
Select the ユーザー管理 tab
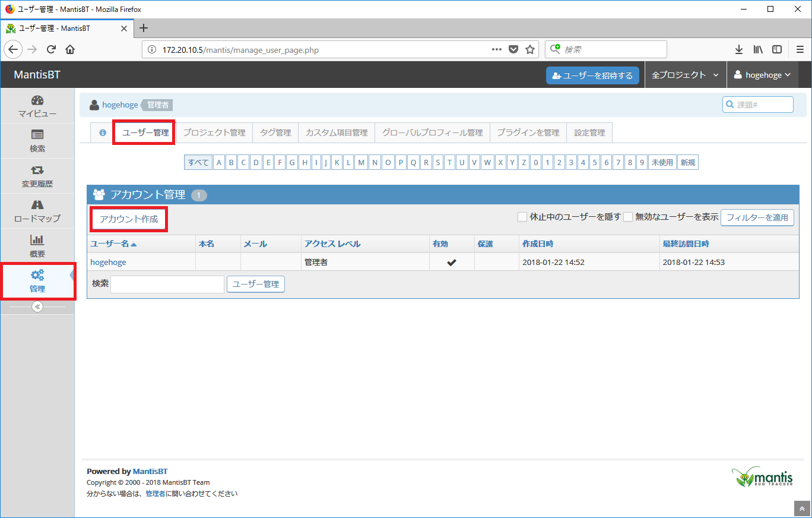click(145, 132)
